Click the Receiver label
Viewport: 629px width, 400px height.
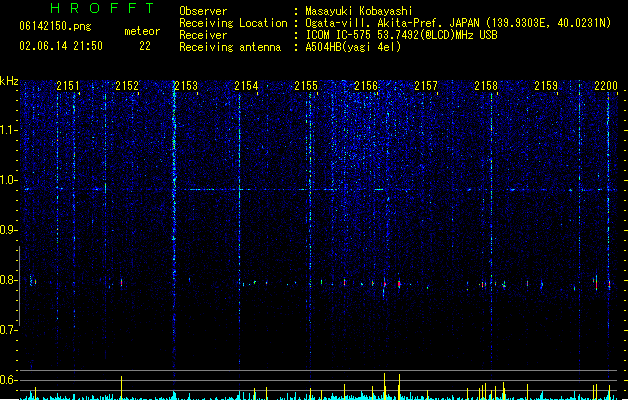[x=203, y=35]
